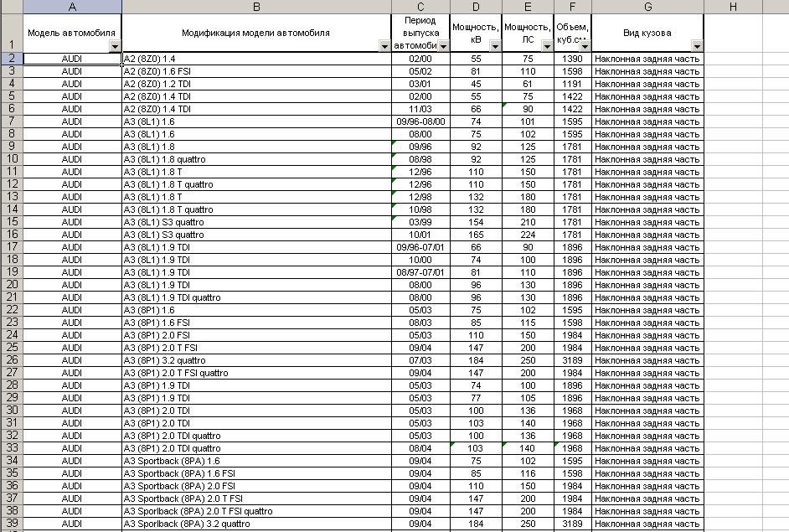Click header cell 'Вид кузова'
This screenshot has height=532, width=789.
[x=647, y=34]
